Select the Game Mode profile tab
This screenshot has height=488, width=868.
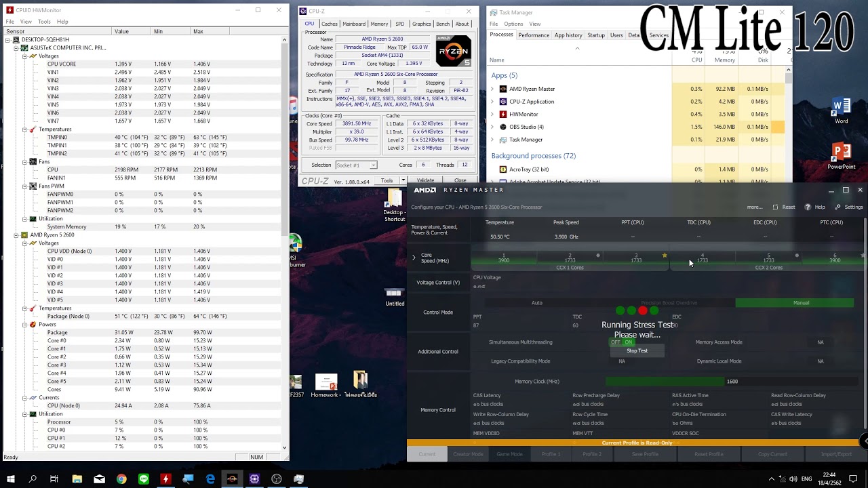click(509, 454)
